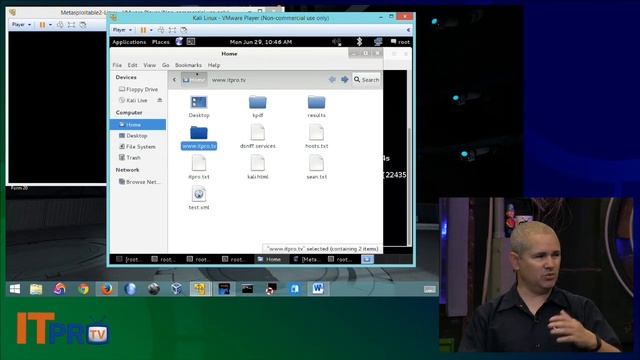
Task: Launch Iceweasel browser from Kali top panel
Action: 179,42
